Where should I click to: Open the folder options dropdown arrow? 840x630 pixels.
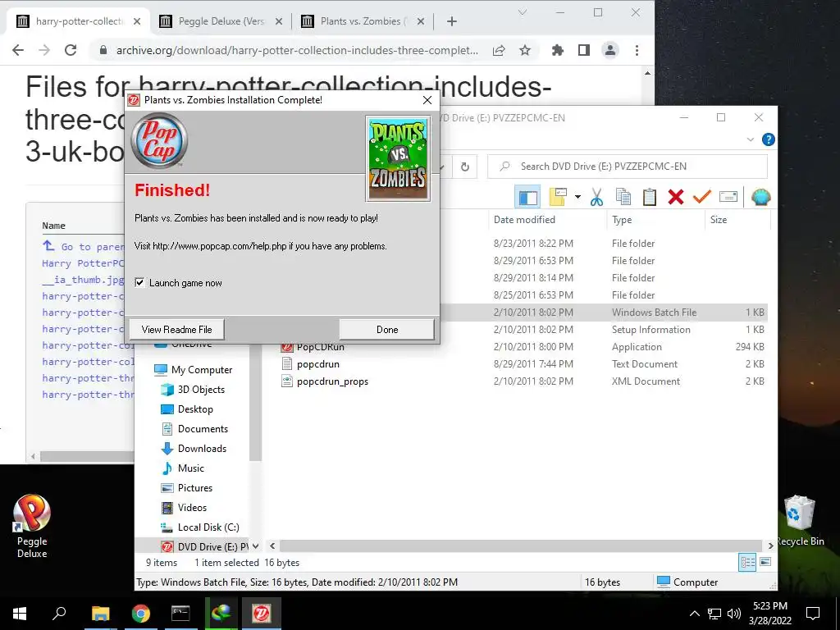[577, 197]
